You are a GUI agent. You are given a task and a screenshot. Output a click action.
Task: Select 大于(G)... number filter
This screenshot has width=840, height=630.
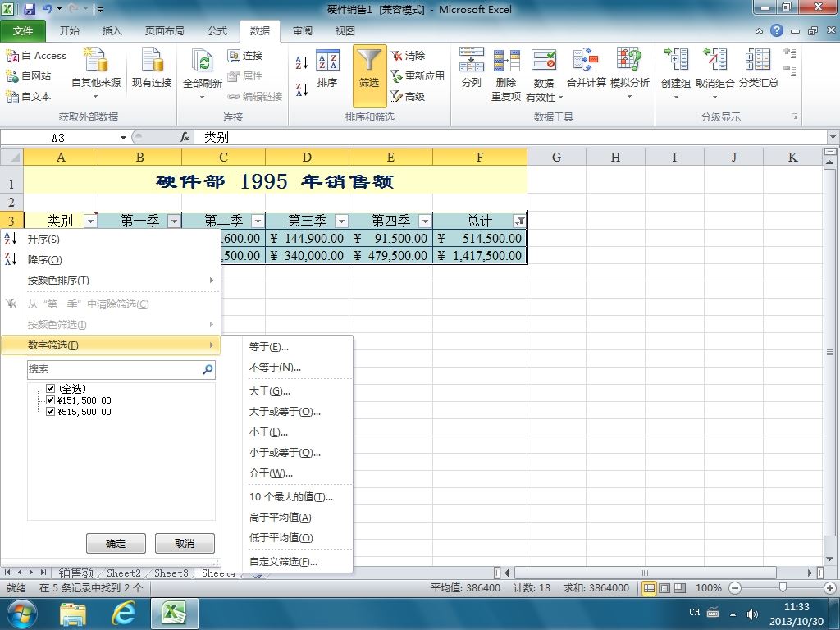pos(298,391)
